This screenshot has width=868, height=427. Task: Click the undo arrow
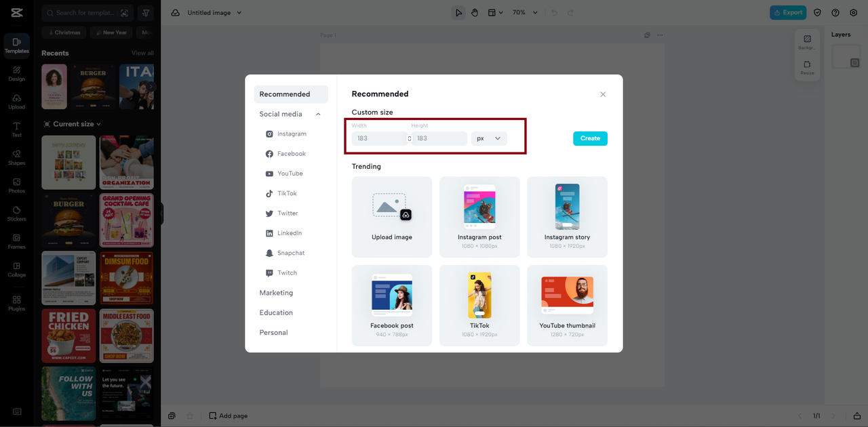click(x=554, y=12)
